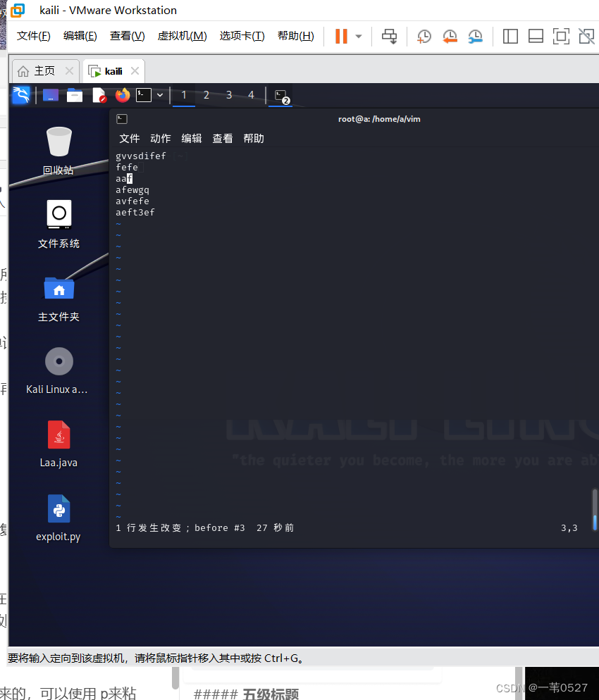Viewport: 599px width, 700px height.
Task: Click the line aaf in vim
Action: tap(124, 179)
